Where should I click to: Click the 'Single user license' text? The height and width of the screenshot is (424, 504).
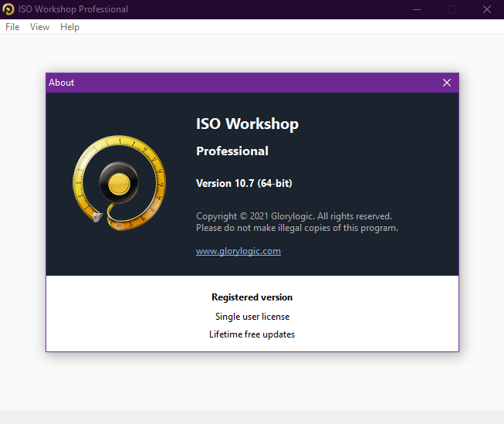click(252, 317)
